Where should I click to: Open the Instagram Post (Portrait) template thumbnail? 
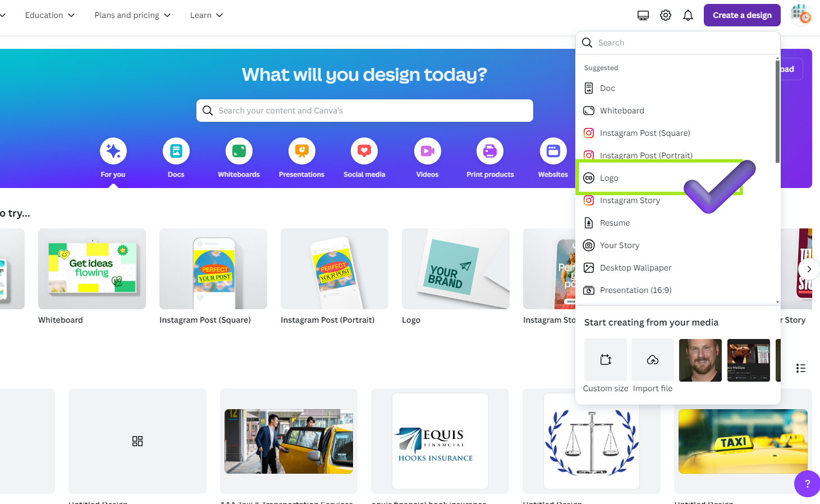(x=335, y=269)
